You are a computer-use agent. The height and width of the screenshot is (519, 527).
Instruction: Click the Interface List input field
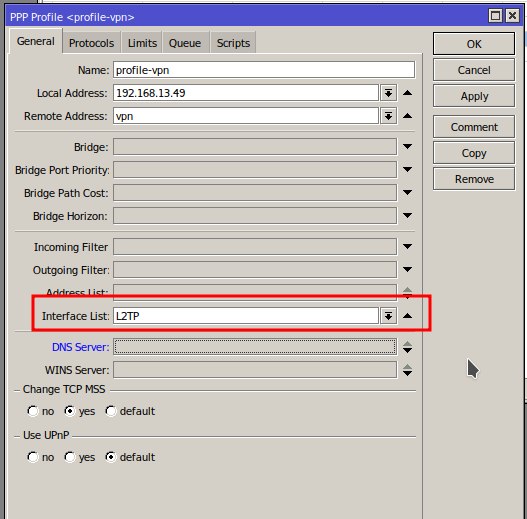[x=246, y=316]
